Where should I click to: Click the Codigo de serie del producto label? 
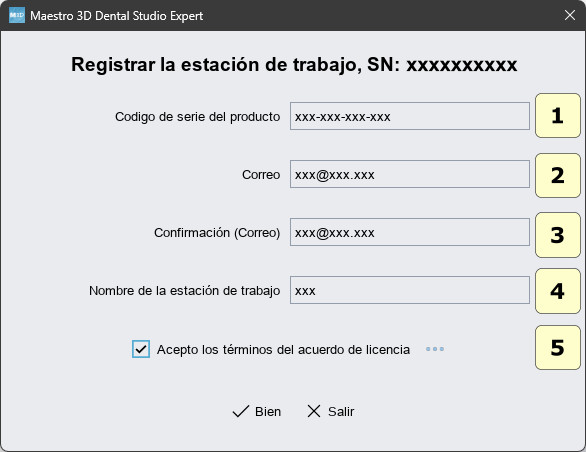pos(197,117)
